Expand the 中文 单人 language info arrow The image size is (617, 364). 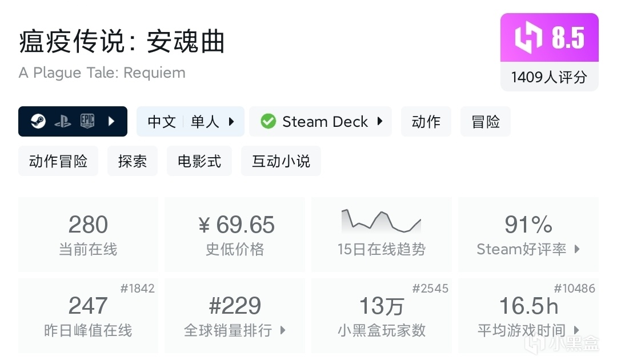231,122
